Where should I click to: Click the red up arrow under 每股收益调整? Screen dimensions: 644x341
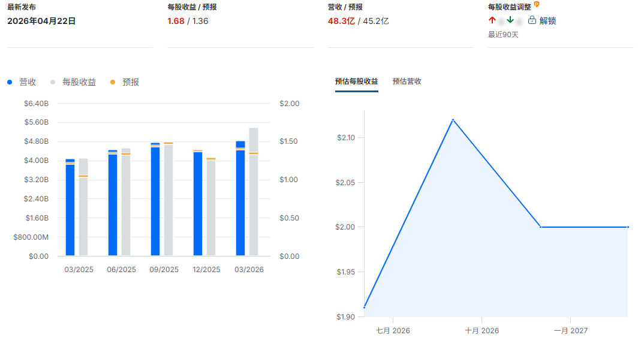(492, 20)
